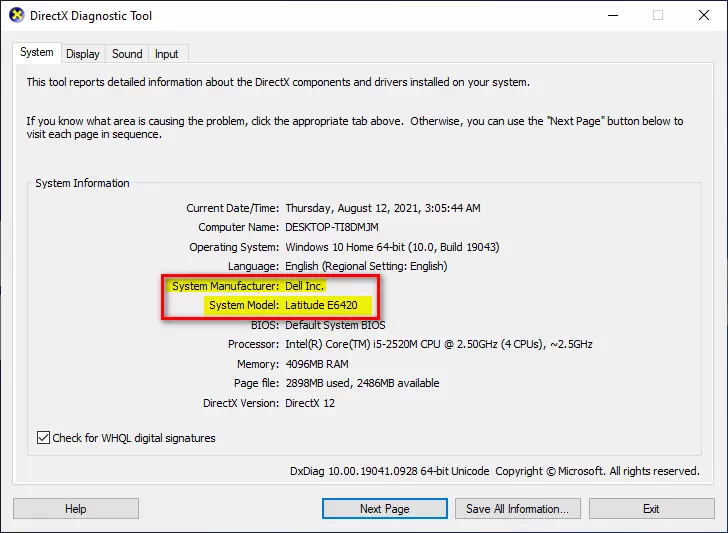Minimize the DirectX Diagnostic Tool window

tap(613, 15)
